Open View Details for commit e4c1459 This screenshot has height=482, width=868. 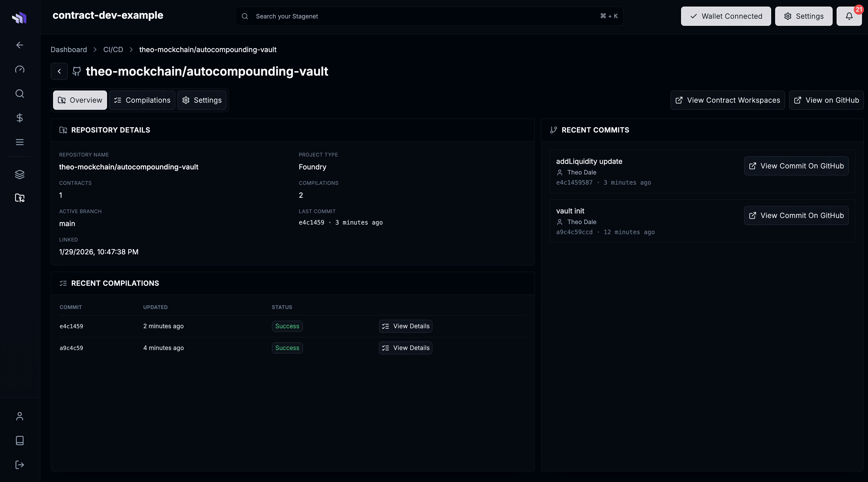405,326
